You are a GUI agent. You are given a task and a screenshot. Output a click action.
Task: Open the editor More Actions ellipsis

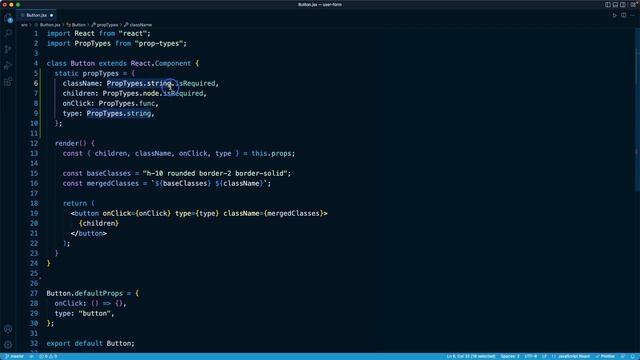coord(633,15)
